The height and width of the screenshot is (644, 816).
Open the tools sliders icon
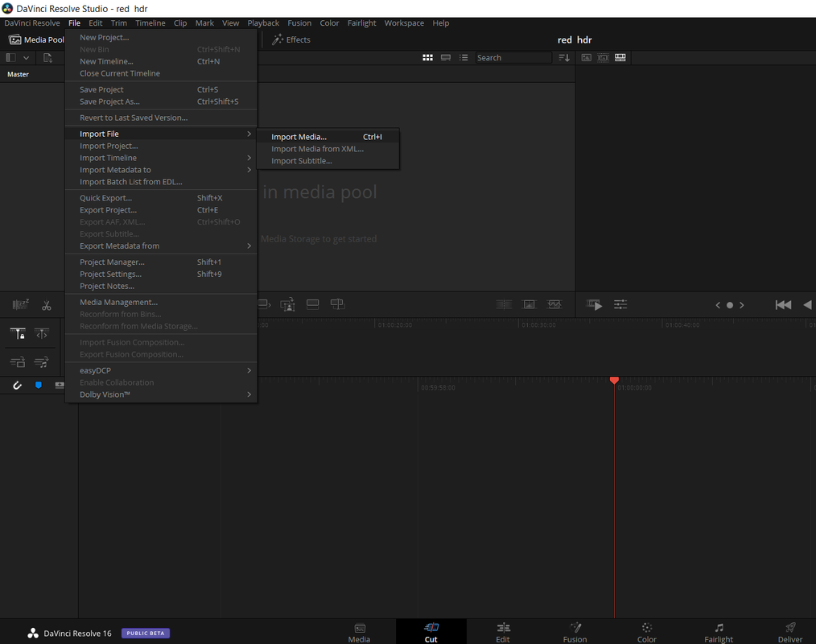tap(620, 304)
